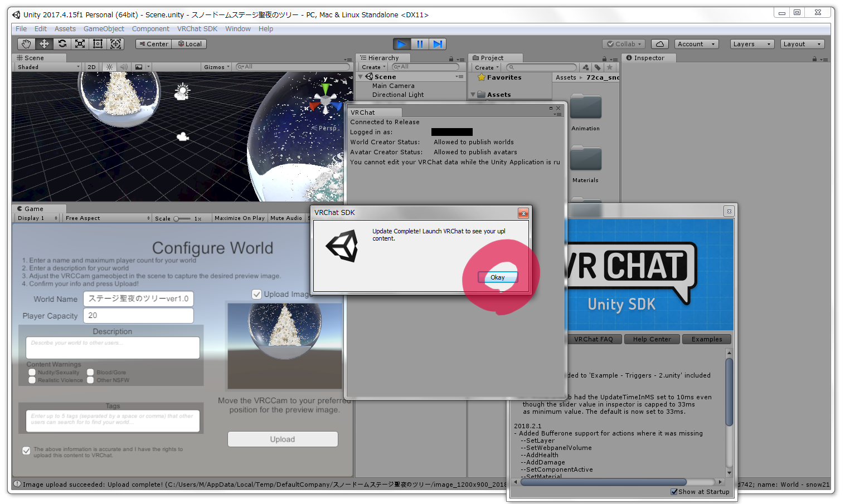Click Okay in the VRChat SDK dialog
The image size is (845, 504).
(498, 277)
